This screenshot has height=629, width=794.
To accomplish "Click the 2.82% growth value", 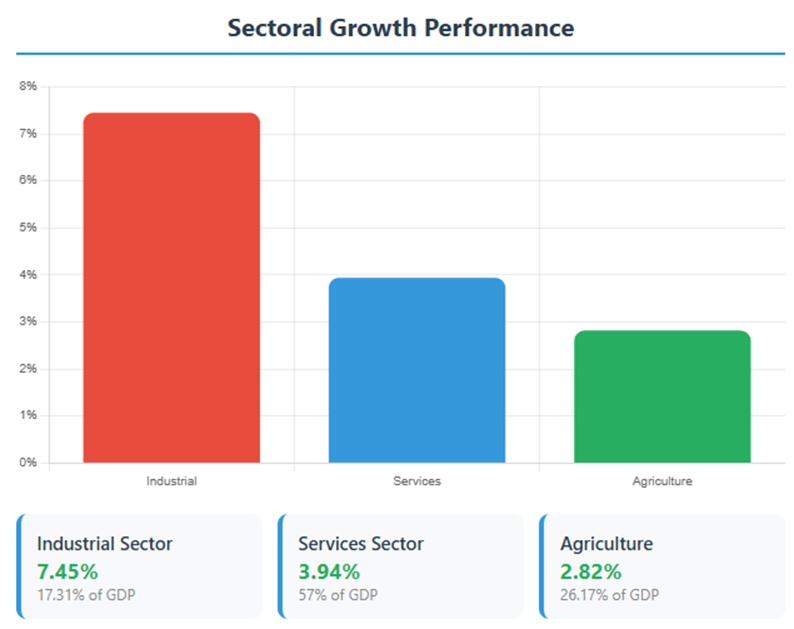I will click(591, 572).
